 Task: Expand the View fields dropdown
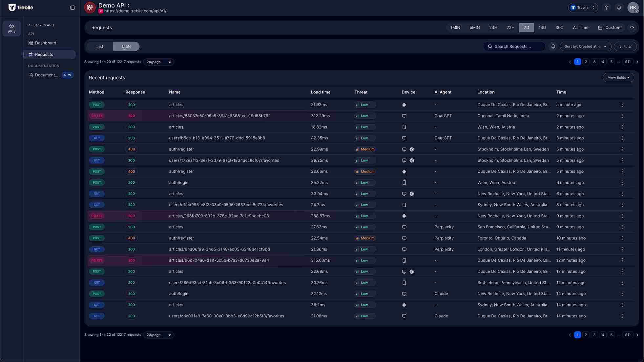[618, 77]
